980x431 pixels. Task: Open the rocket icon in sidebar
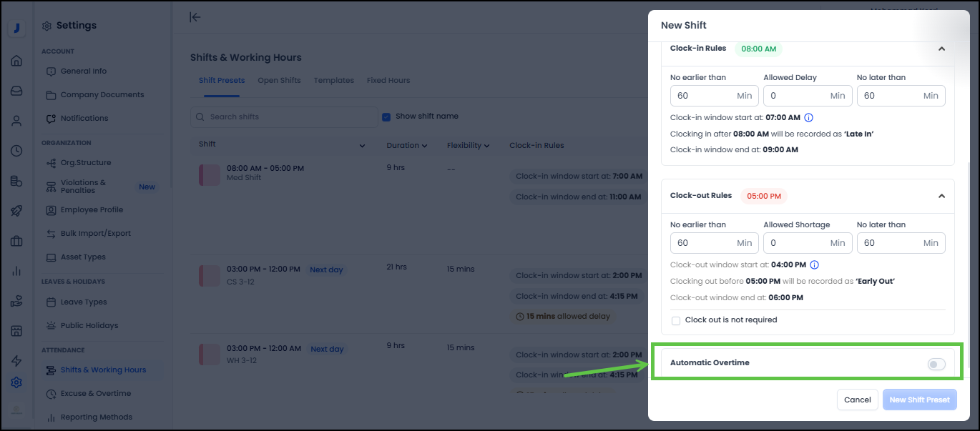(x=16, y=211)
